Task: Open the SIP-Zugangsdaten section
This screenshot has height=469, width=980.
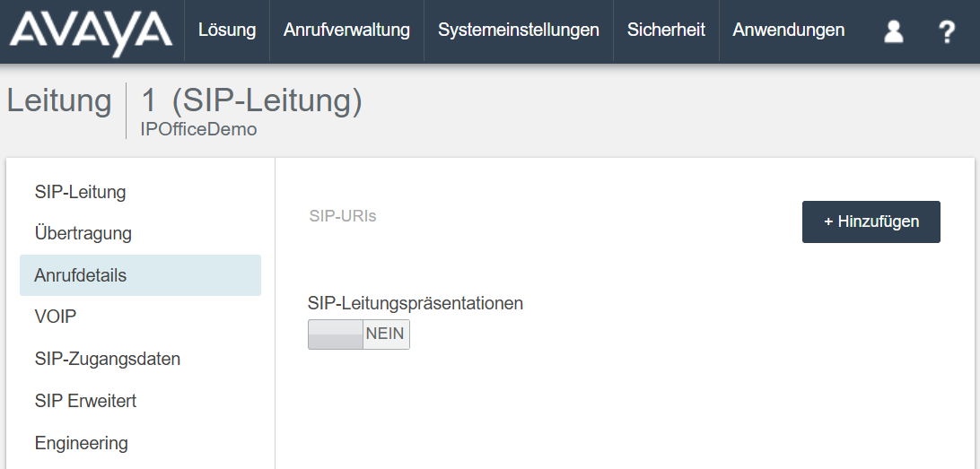Action: point(108,359)
